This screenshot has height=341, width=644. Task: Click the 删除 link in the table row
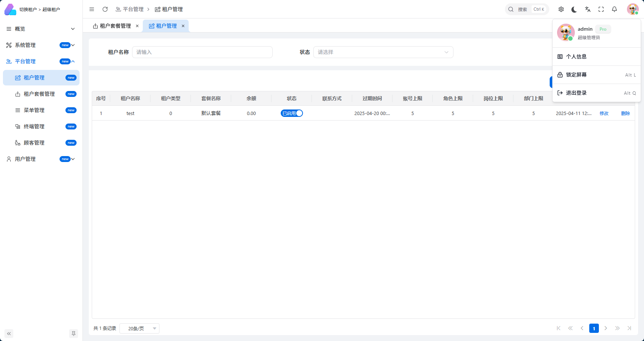[x=626, y=113]
